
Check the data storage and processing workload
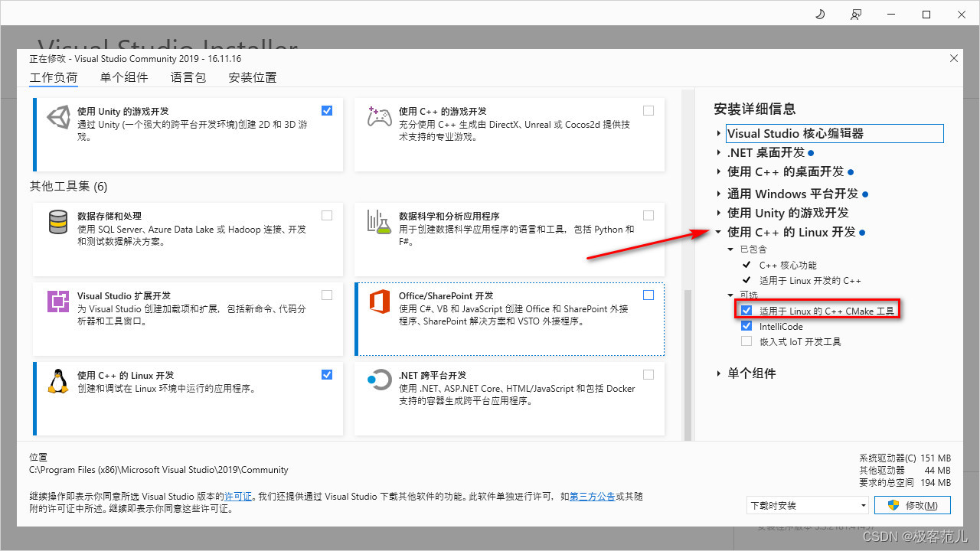pos(327,216)
